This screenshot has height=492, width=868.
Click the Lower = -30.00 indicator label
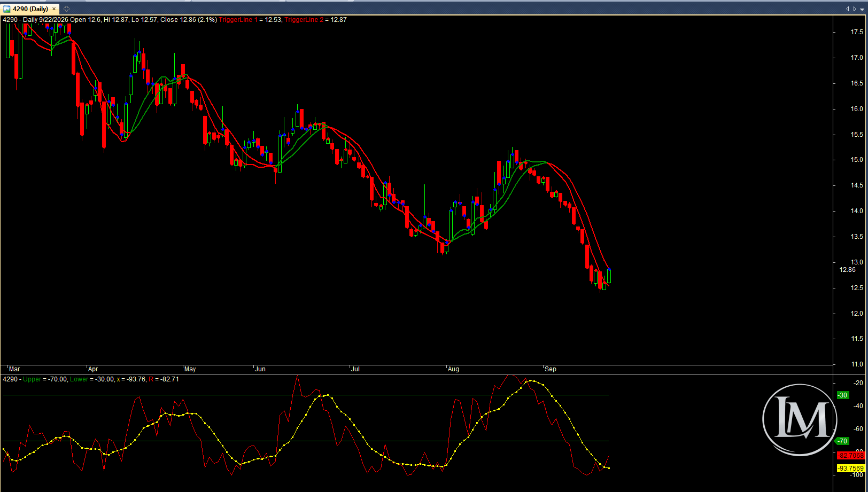point(92,379)
